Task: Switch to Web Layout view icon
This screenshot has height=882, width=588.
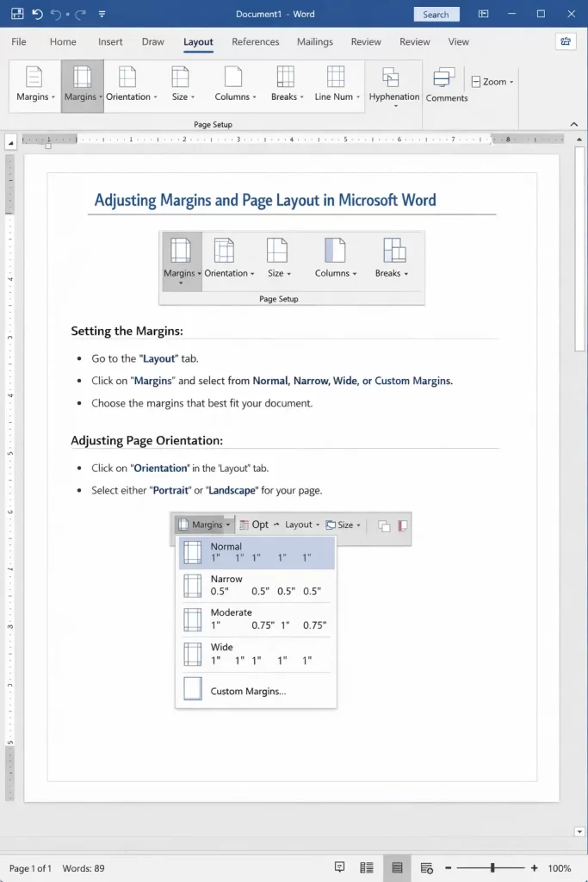Action: 427,868
